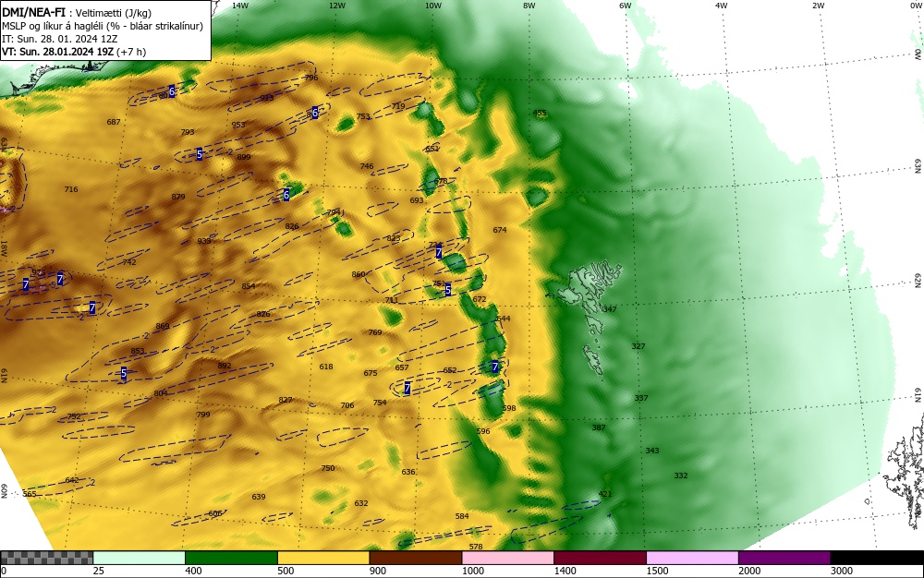The image size is (924, 578).
Task: Pick the pale green 25–400 legend swatch
Action: coord(140,558)
